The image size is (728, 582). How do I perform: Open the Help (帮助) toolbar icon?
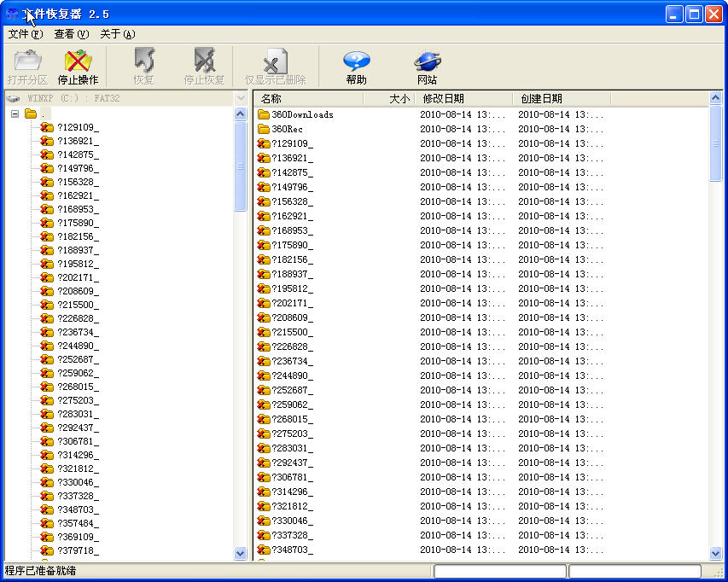[357, 61]
